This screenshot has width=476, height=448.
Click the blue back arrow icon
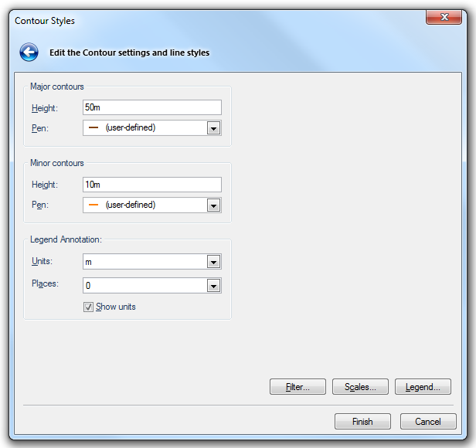pos(29,53)
